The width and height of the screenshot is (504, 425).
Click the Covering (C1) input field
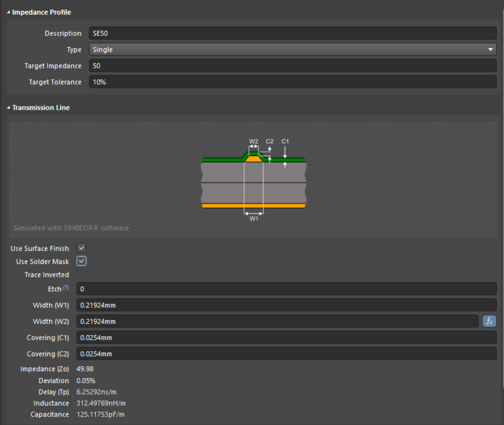286,338
